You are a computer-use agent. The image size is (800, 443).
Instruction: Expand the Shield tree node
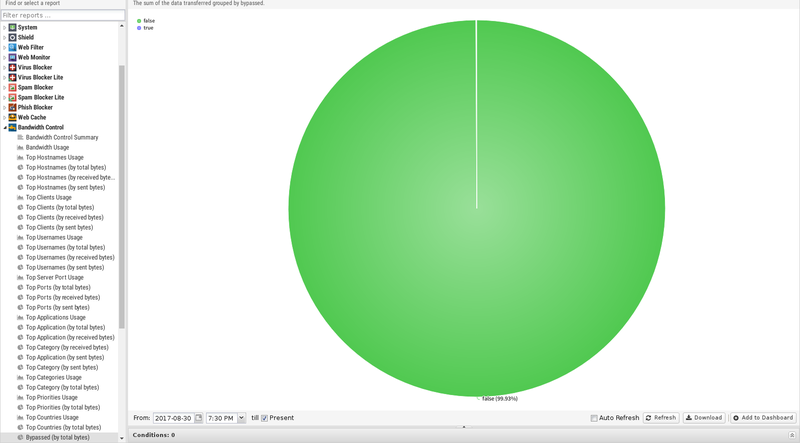(x=5, y=37)
